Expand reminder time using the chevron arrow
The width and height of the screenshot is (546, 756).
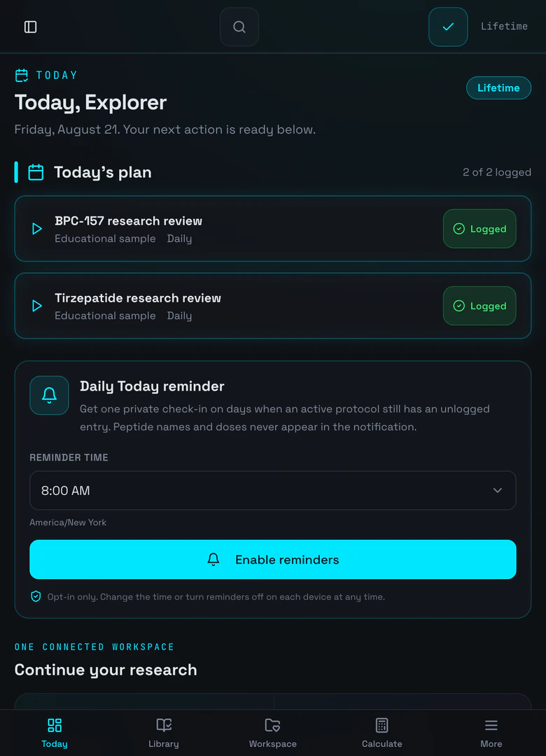[497, 490]
